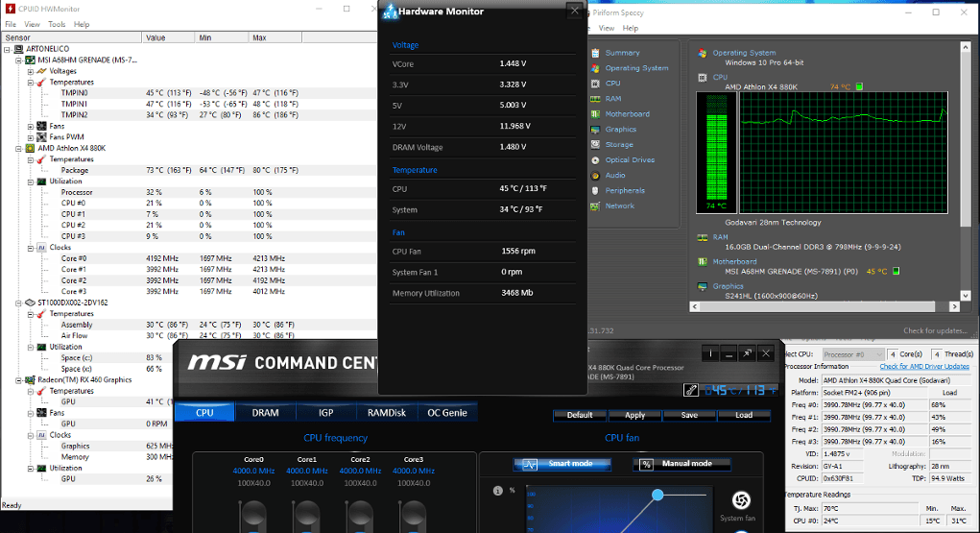Click the HWMonitor app icon in title bar

10,9
